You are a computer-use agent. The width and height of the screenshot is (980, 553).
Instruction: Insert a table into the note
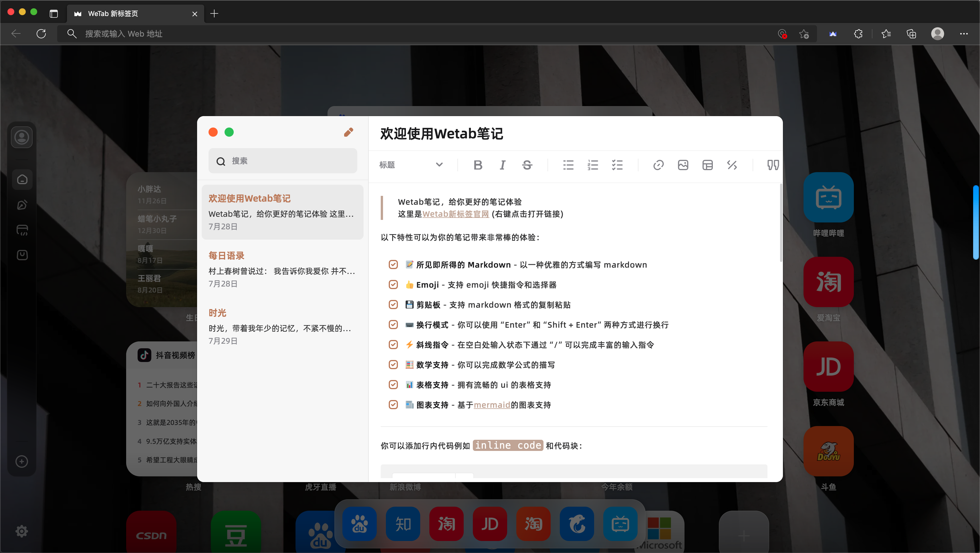pos(707,165)
